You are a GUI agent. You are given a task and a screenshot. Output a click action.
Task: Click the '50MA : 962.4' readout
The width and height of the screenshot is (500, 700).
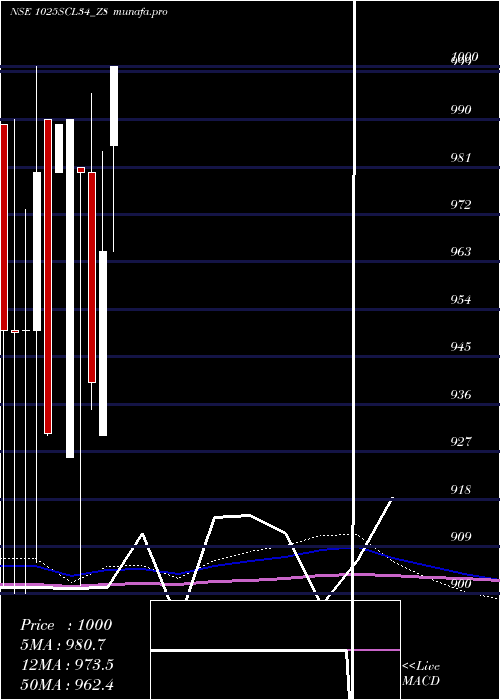67,684
